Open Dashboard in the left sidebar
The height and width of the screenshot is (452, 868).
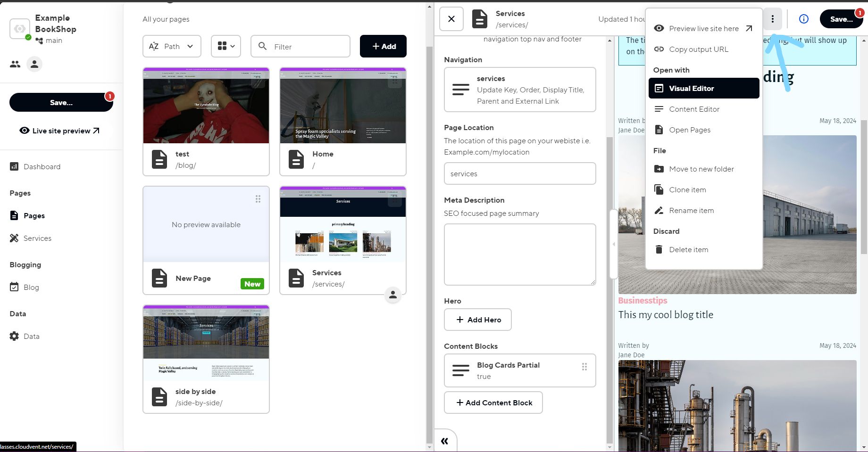[x=42, y=167]
